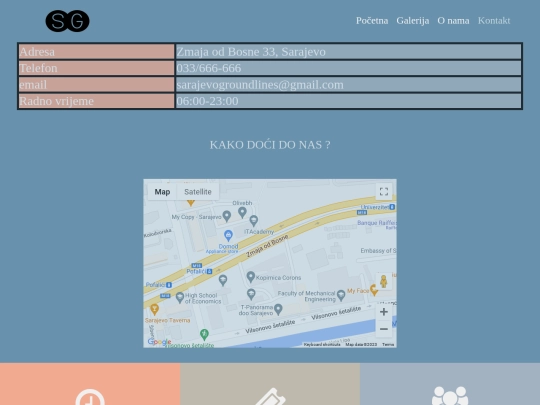
Task: Click the Google logo on the map
Action: (159, 342)
